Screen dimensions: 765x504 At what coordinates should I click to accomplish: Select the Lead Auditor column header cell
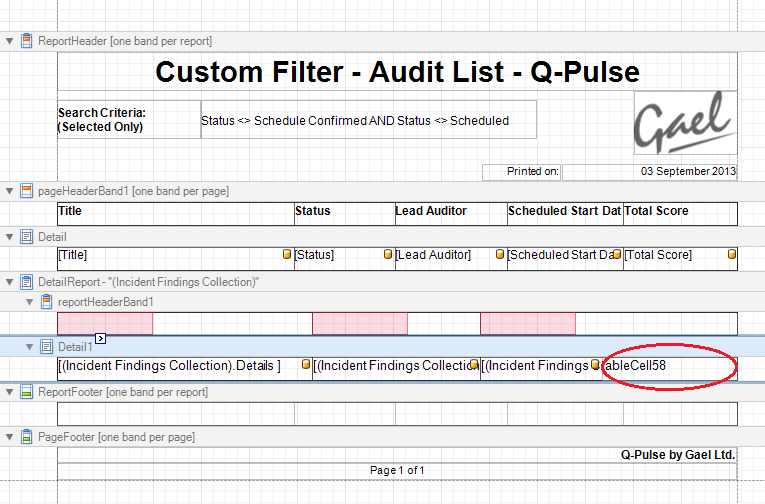pyautogui.click(x=451, y=214)
